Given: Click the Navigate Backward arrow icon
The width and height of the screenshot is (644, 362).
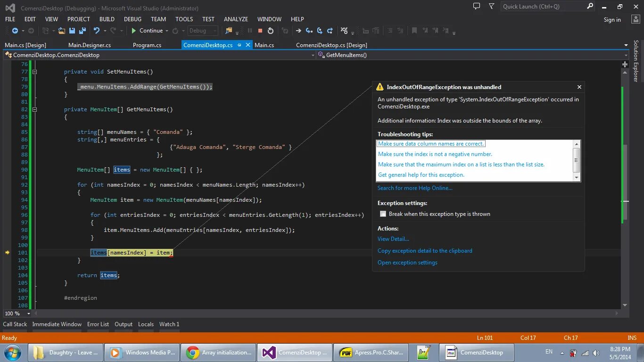Looking at the screenshot, I should pyautogui.click(x=15, y=31).
